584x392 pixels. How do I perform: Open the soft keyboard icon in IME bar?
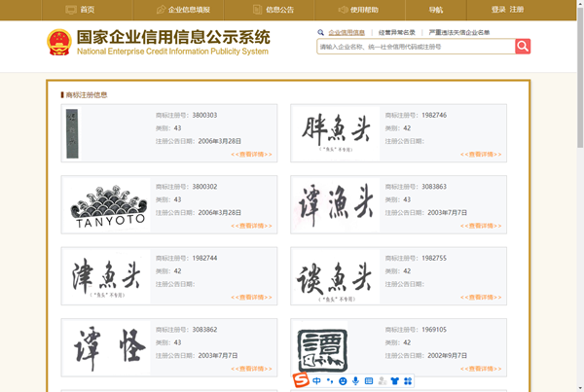coord(369,380)
